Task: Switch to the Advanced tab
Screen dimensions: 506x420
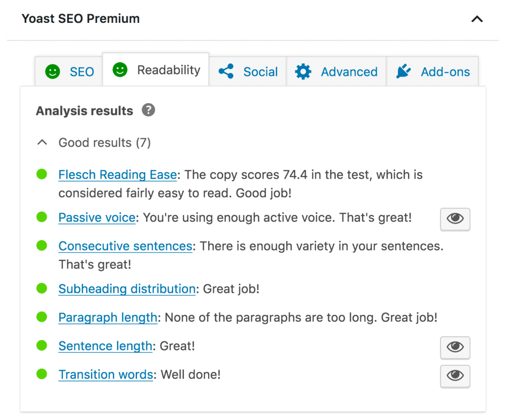Action: pyautogui.click(x=336, y=72)
